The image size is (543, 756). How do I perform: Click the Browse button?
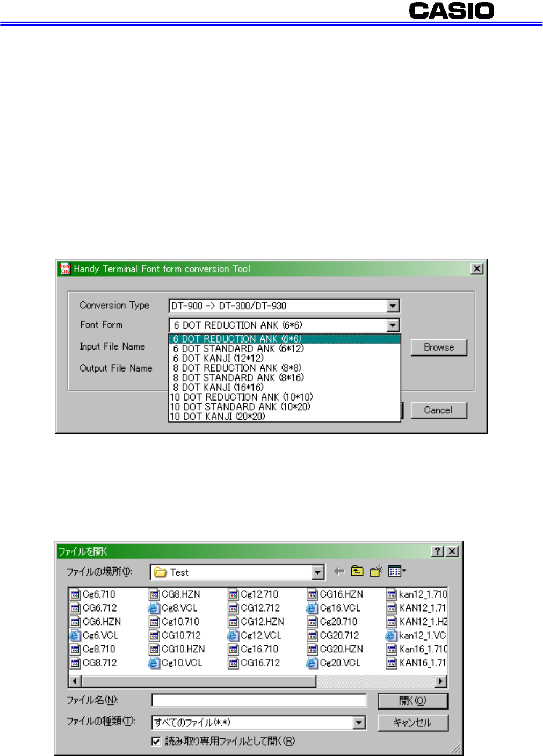click(439, 347)
